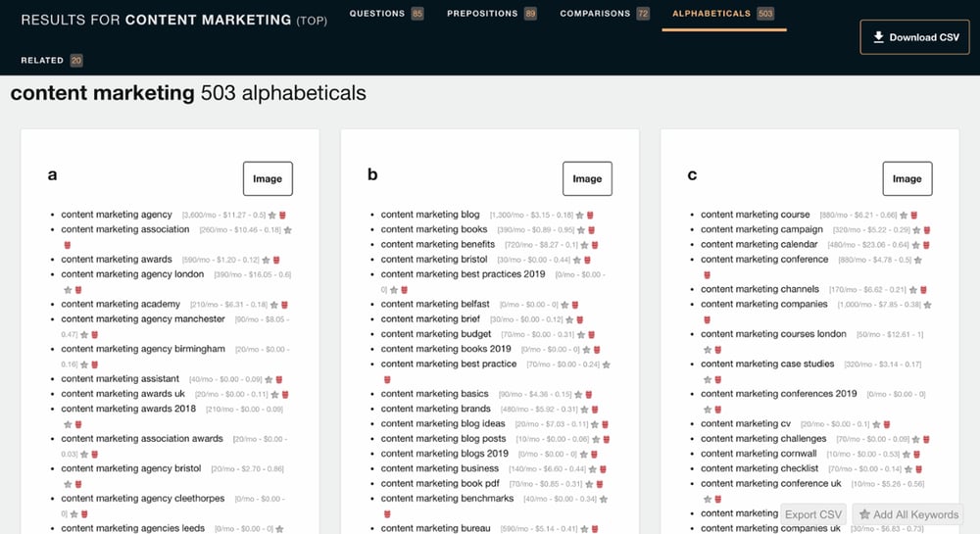Remove 'content marketing awards' 590/mo via red icon
980x534 pixels.
pos(276,260)
